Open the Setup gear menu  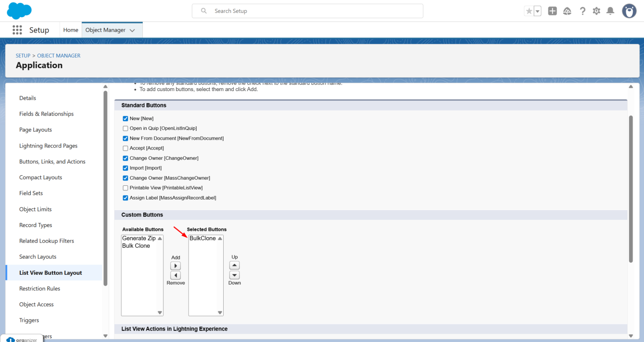[596, 11]
